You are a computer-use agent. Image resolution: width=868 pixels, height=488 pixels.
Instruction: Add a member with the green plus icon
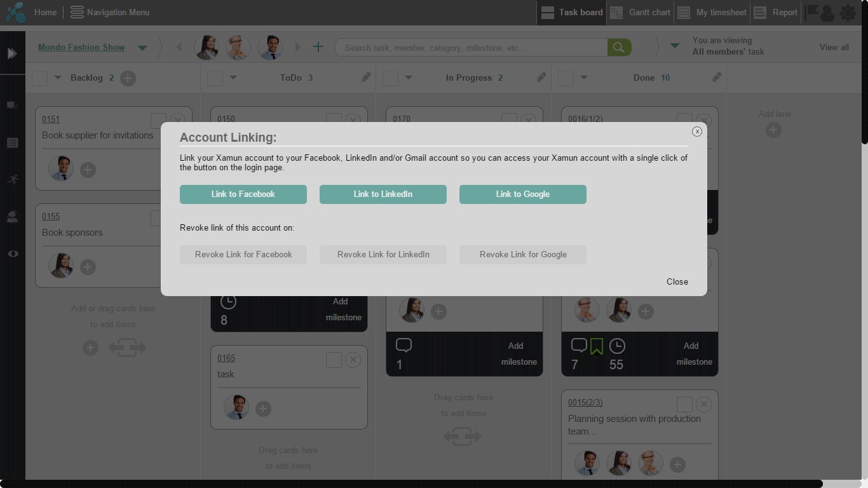click(318, 47)
